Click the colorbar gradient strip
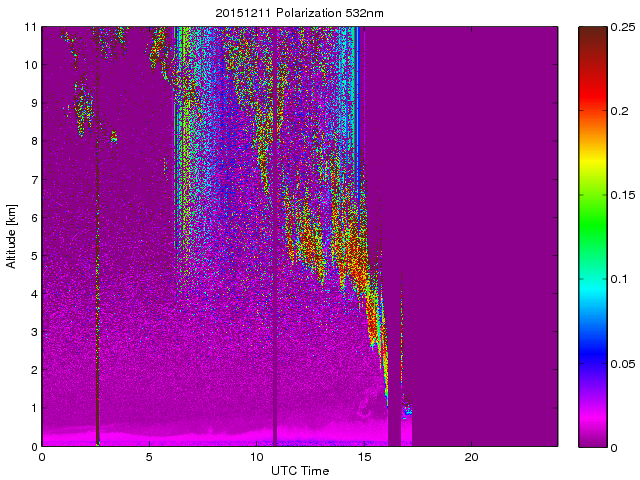Screen dimensions: 640x480 (593, 237)
